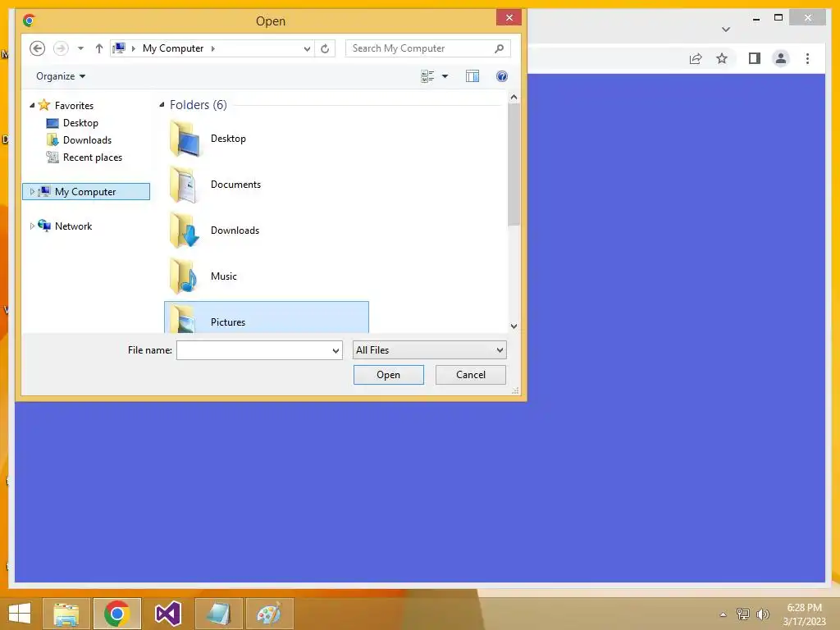840x630 pixels.
Task: Launch Visual Studio from the taskbar
Action: (167, 614)
